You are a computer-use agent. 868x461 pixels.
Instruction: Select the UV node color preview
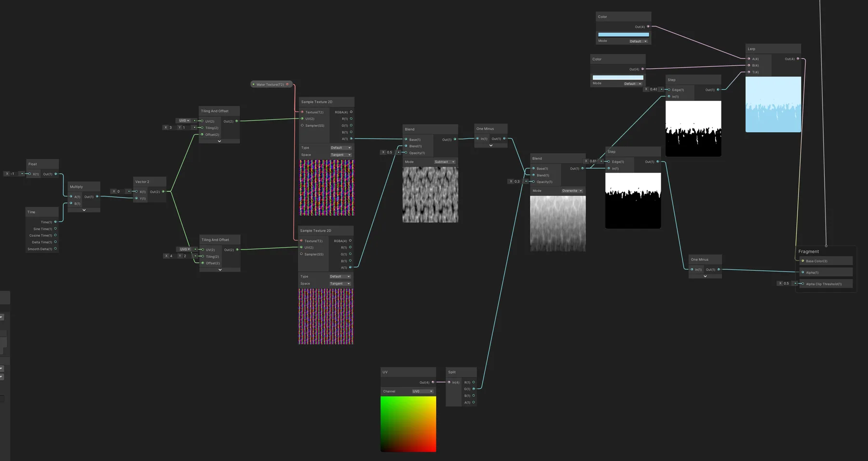(x=408, y=424)
